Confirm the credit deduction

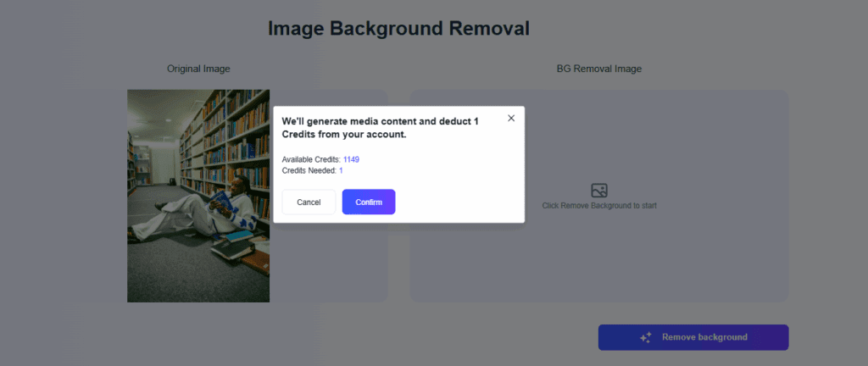[369, 202]
